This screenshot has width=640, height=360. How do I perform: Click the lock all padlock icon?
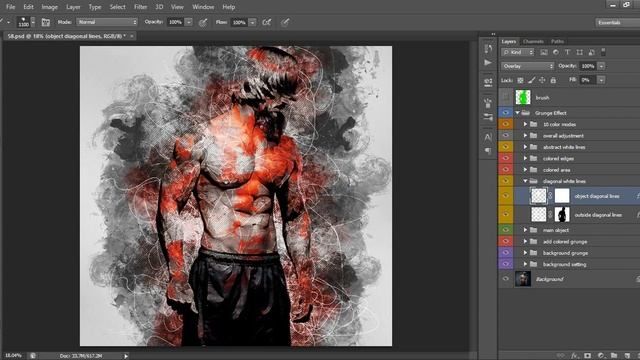tap(553, 80)
